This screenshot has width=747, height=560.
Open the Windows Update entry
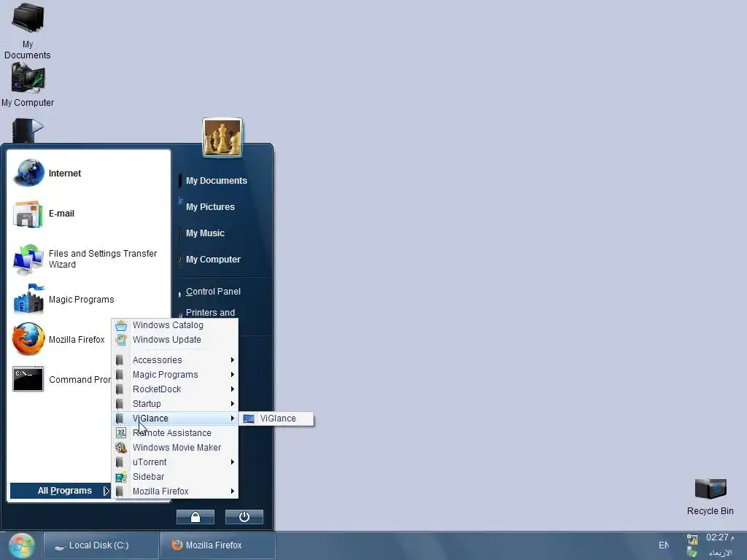tap(175, 340)
